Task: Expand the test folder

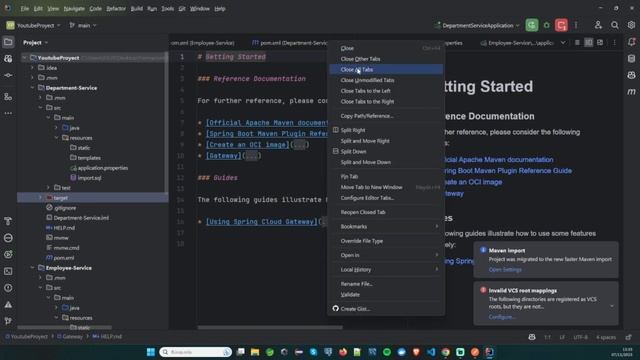Action: tap(49, 188)
